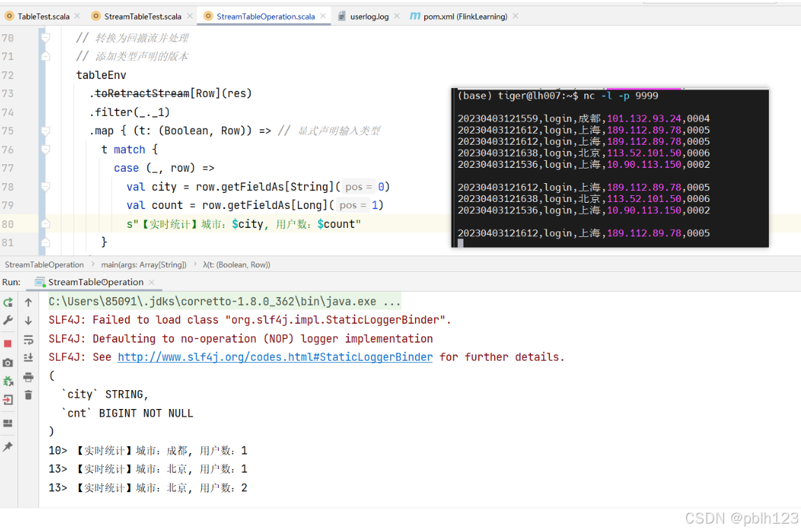Close the userlog.log tab
This screenshot has width=801, height=532.
pos(397,16)
